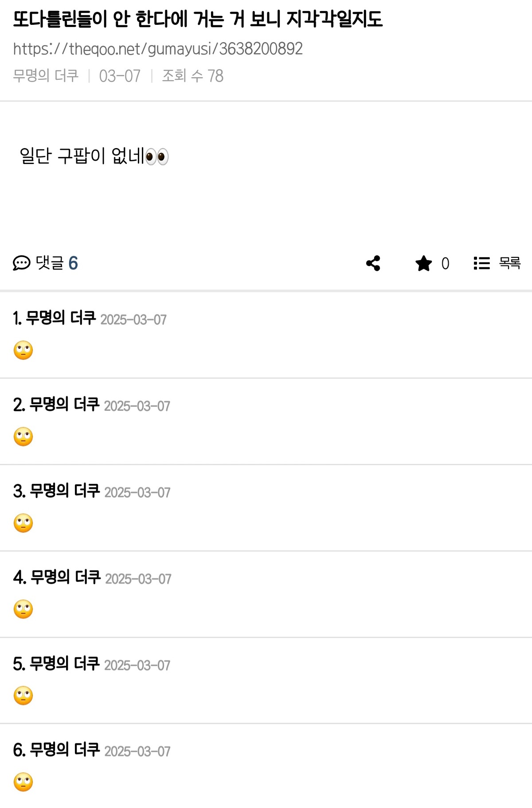Click the eye-roll emoji in comment 2
This screenshot has height=808, width=532.
pyautogui.click(x=23, y=437)
